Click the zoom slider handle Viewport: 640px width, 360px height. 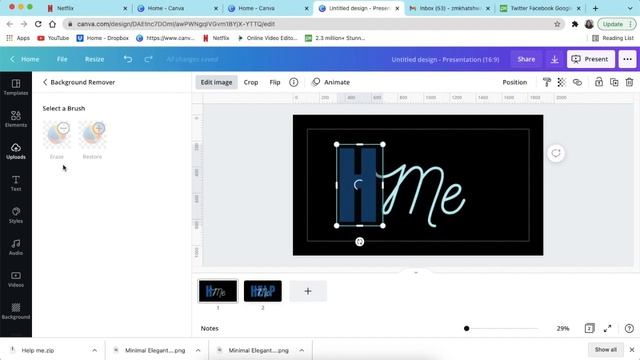coord(467,328)
